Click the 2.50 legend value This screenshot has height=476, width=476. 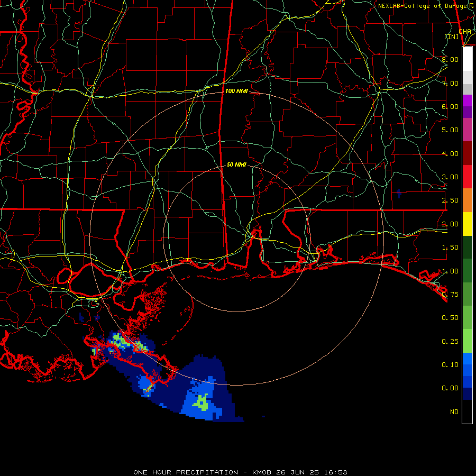450,200
